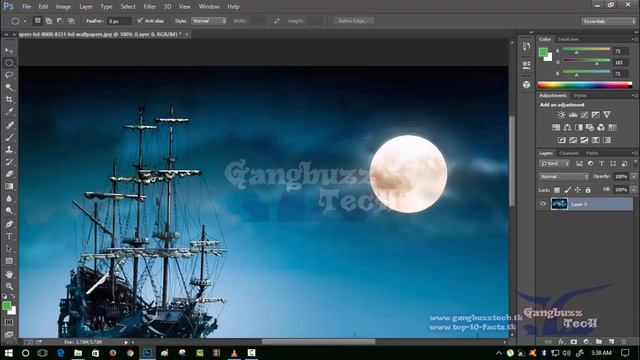Open the layer Kind filter dropdown
The height and width of the screenshot is (360, 640).
[x=555, y=164]
